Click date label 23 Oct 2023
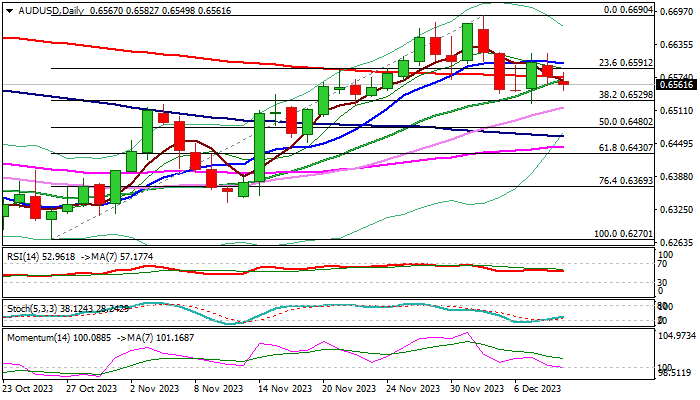The image size is (700, 400). (28, 389)
